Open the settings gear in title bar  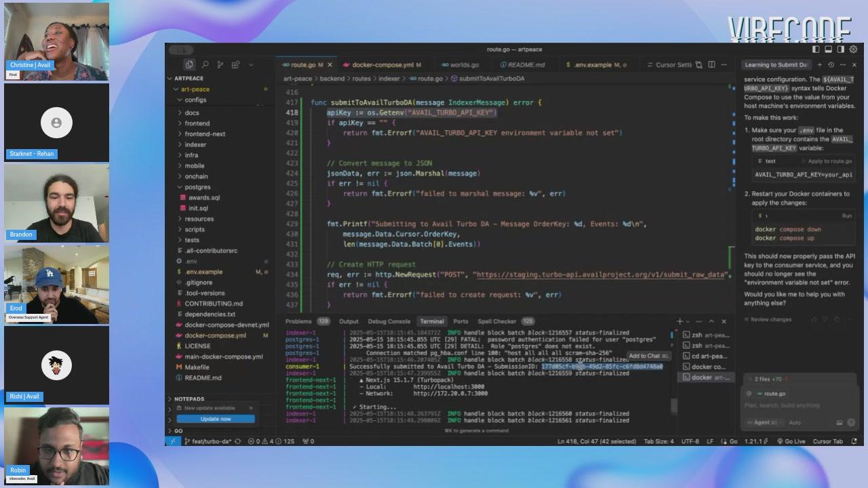coord(854,49)
